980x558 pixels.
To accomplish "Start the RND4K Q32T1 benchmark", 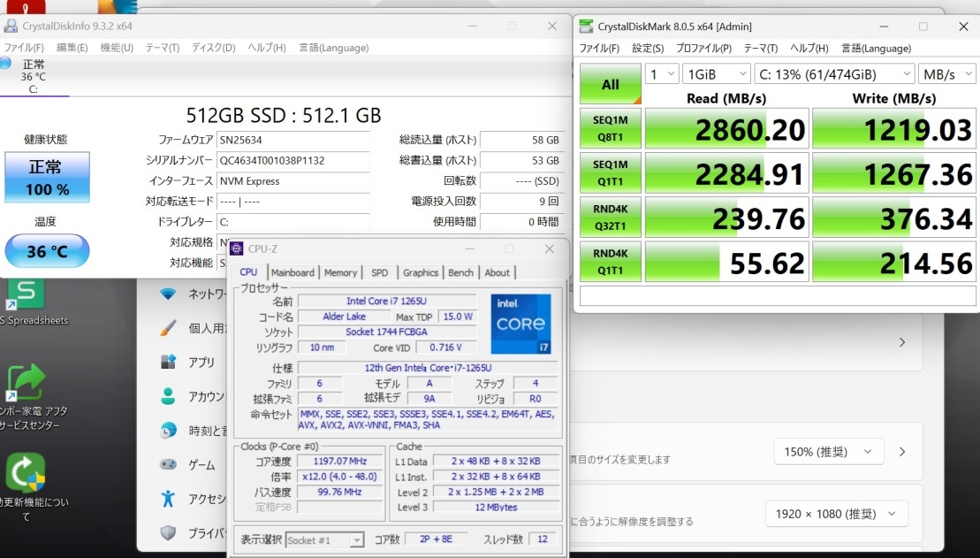I will (x=610, y=218).
